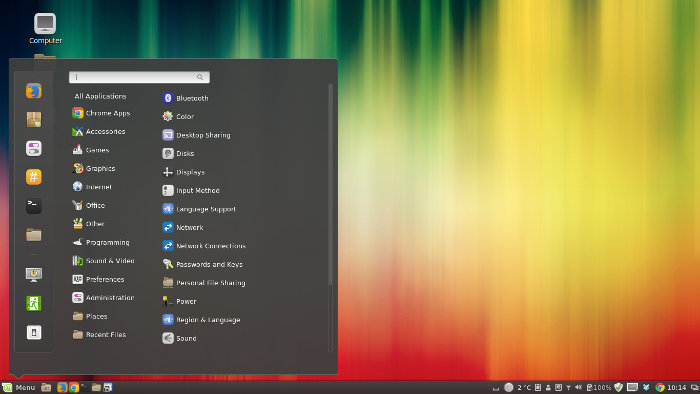Open Bluetooth settings from the list

[x=186, y=98]
